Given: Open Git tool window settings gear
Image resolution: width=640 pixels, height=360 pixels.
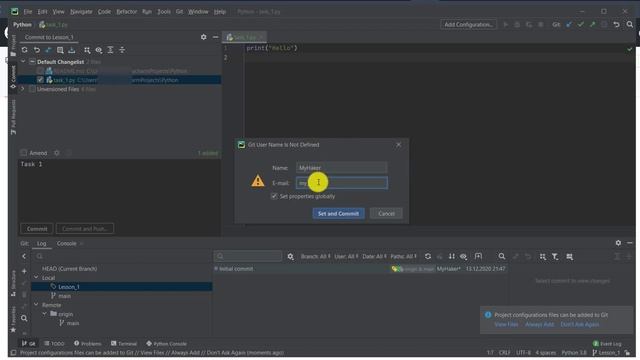Looking at the screenshot, I should 618,243.
